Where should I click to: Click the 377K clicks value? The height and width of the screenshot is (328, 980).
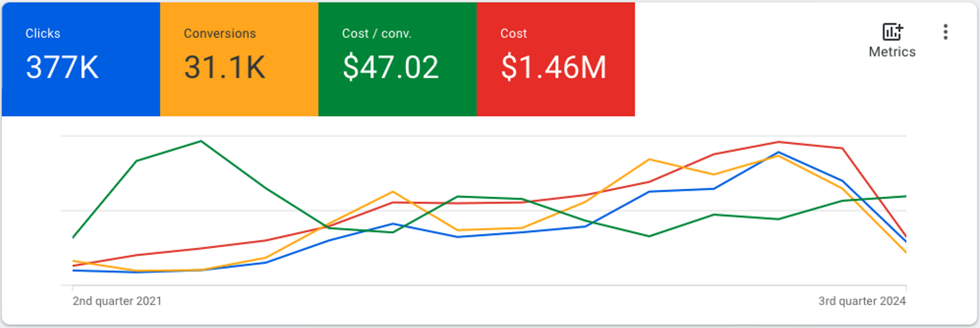(62, 68)
